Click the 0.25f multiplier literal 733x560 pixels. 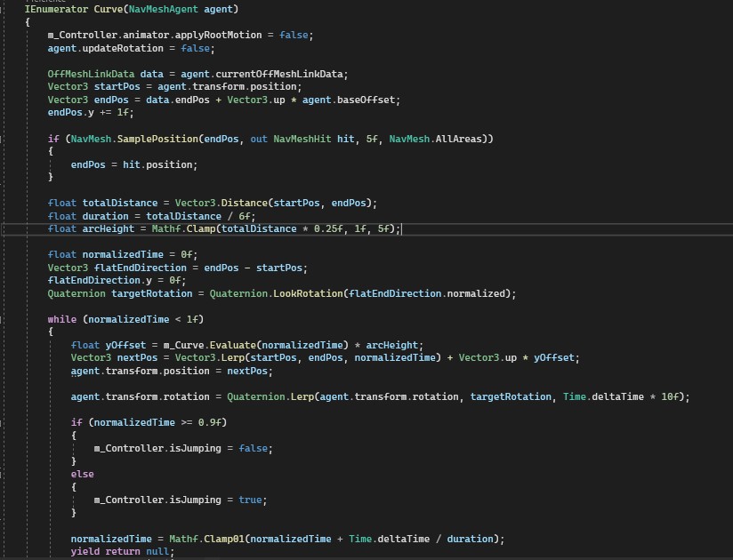point(328,228)
